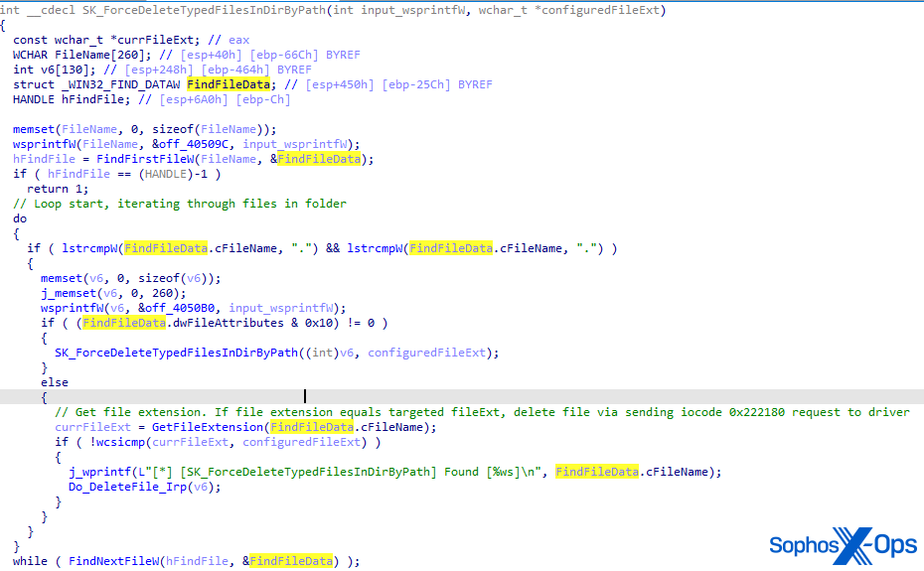Select the 'Loop start, iterating through files' comment

[x=180, y=204]
